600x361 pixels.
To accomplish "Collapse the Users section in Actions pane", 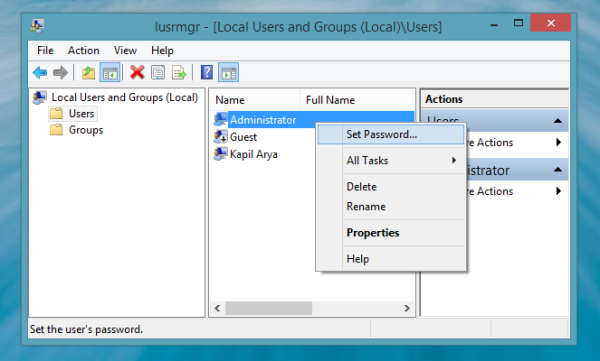I will (558, 121).
